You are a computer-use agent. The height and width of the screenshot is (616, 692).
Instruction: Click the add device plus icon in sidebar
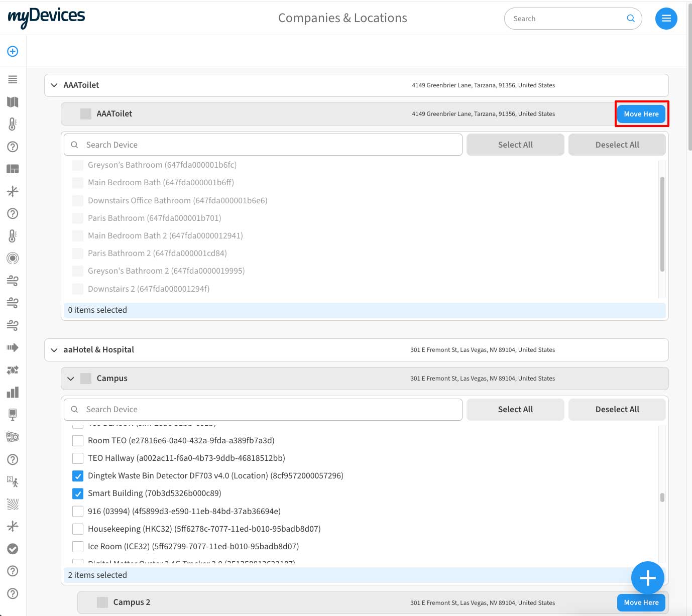click(x=13, y=51)
